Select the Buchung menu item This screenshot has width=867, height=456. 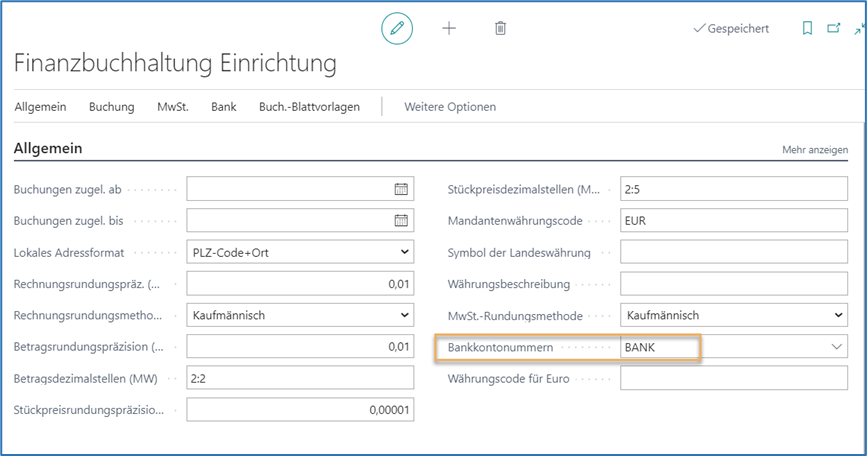[111, 107]
